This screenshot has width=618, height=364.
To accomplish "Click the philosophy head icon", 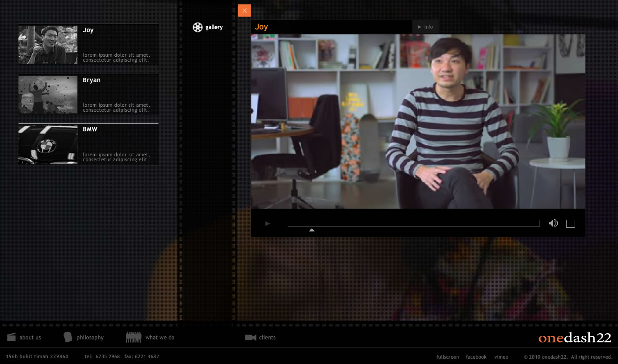I will 67,337.
